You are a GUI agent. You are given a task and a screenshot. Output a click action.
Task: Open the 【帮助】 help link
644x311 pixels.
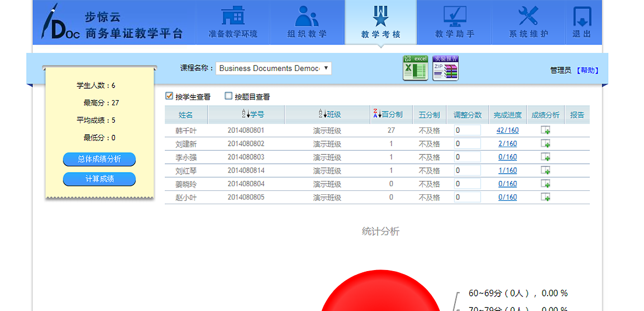pyautogui.click(x=586, y=70)
